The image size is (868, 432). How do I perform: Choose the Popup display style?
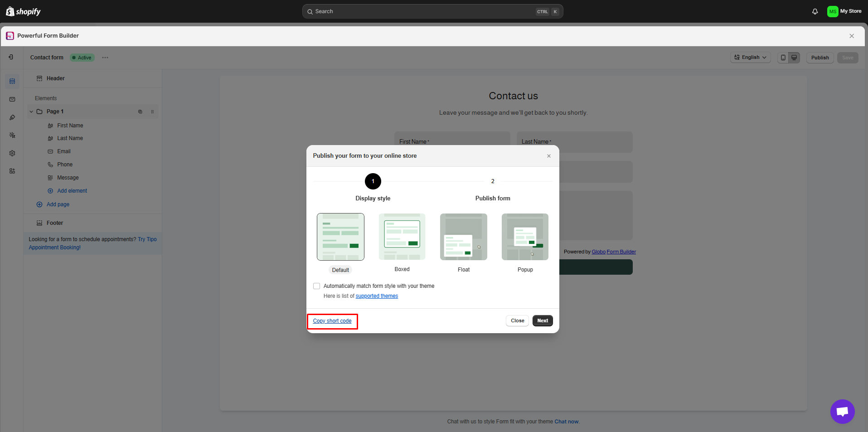pos(524,237)
